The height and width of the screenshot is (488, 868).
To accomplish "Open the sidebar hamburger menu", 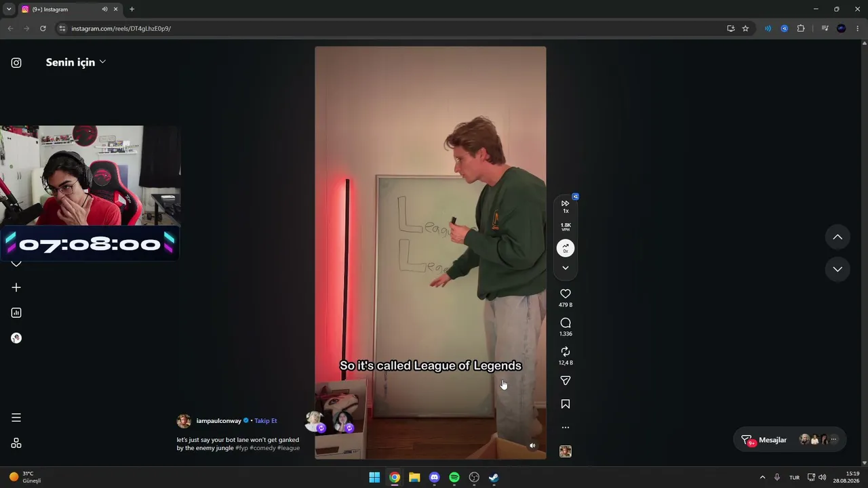I will (16, 418).
